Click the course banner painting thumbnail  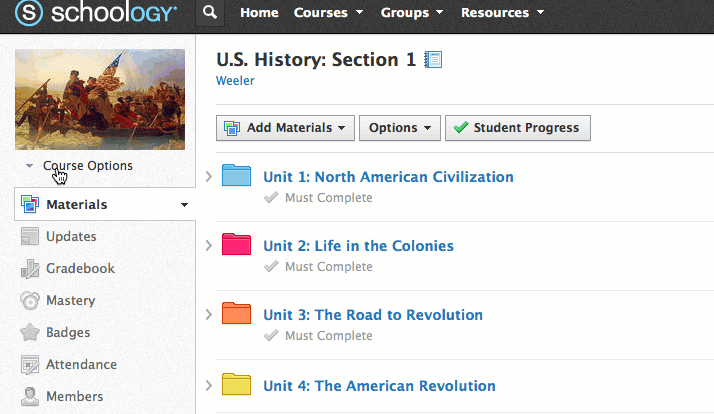100,99
